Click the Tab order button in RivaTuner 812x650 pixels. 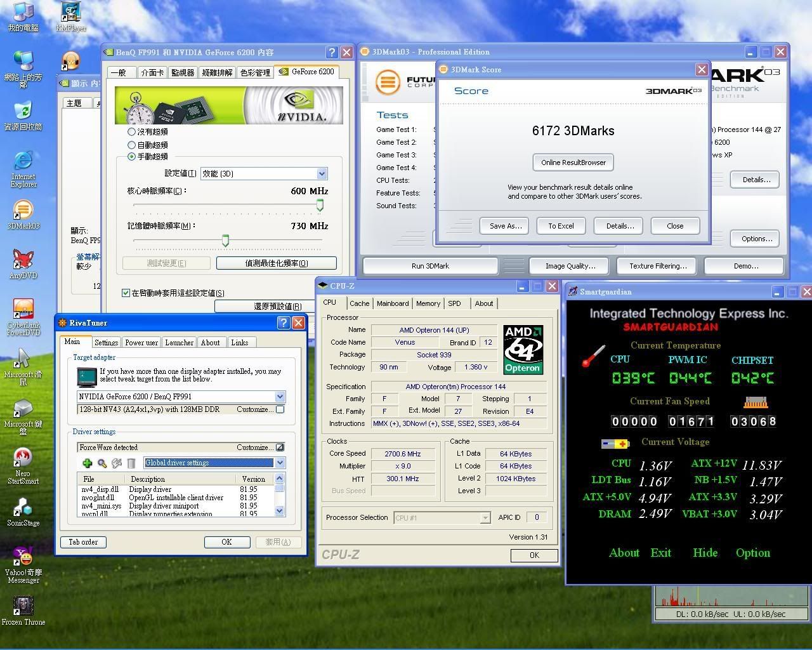pyautogui.click(x=83, y=542)
